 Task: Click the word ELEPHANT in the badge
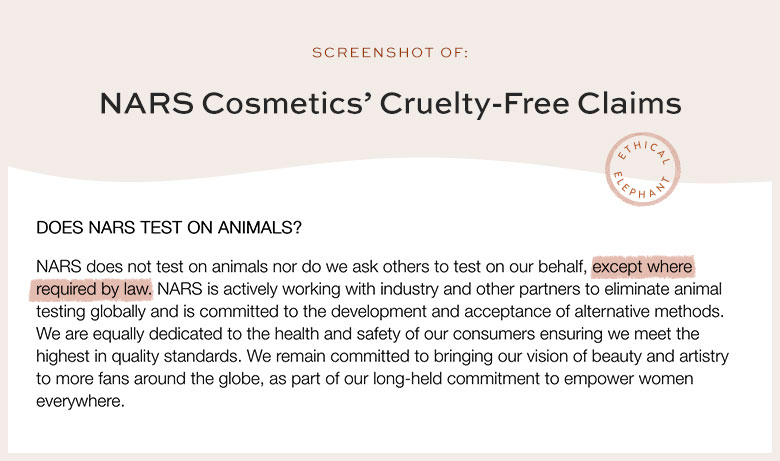(x=643, y=190)
